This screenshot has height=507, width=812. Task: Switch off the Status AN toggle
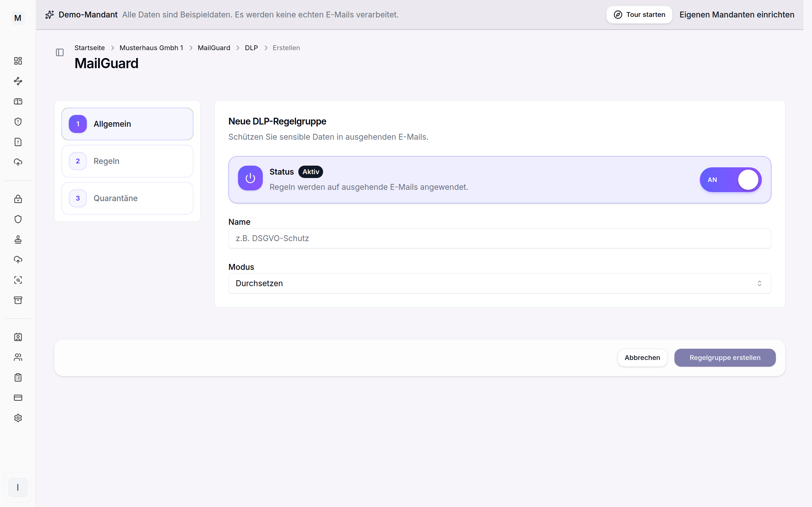tap(731, 180)
